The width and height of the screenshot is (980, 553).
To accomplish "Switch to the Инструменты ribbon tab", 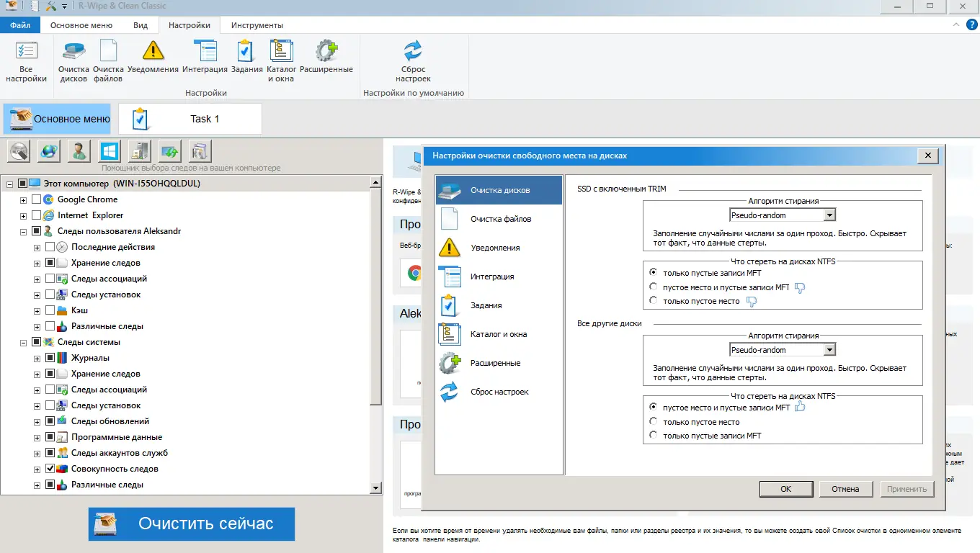I will [257, 25].
